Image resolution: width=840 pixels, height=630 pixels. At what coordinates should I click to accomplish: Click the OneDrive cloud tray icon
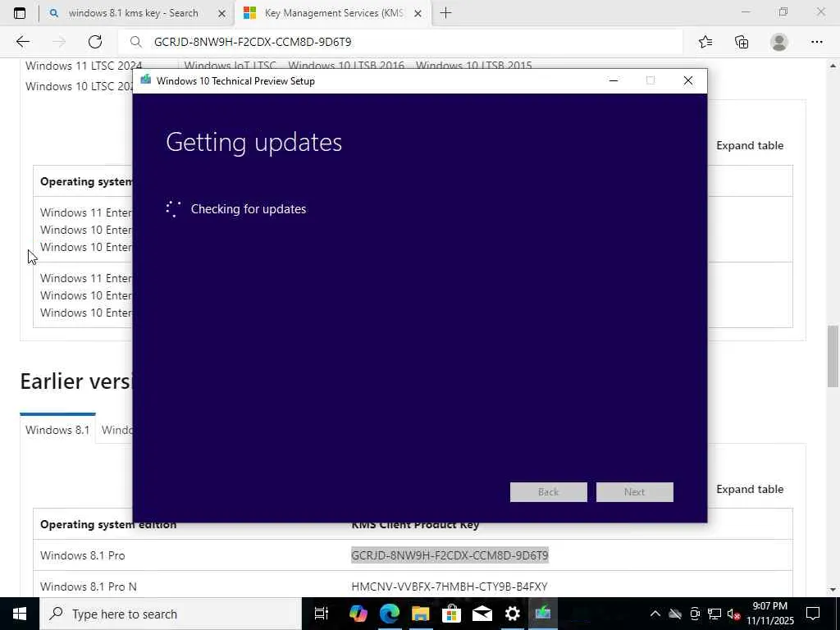coord(675,614)
